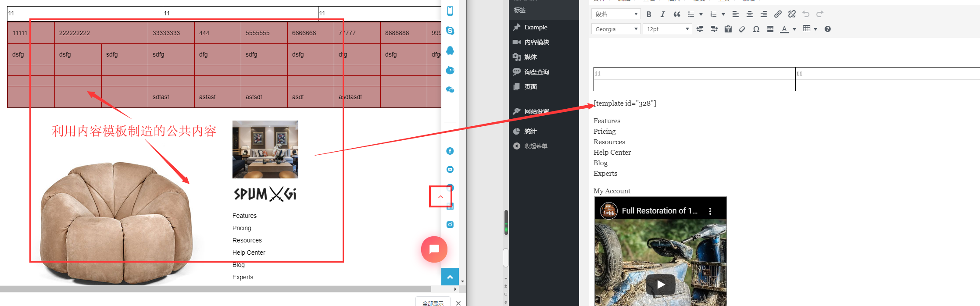
Task: Click the Instagram icon in floating sidebar
Action: pos(450,225)
